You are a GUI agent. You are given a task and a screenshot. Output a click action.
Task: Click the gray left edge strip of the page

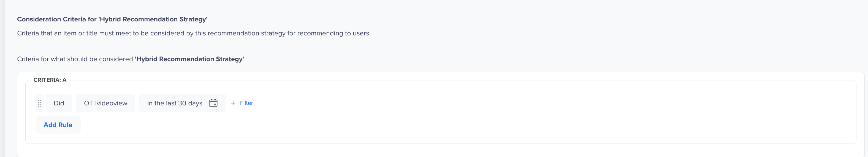(2, 78)
